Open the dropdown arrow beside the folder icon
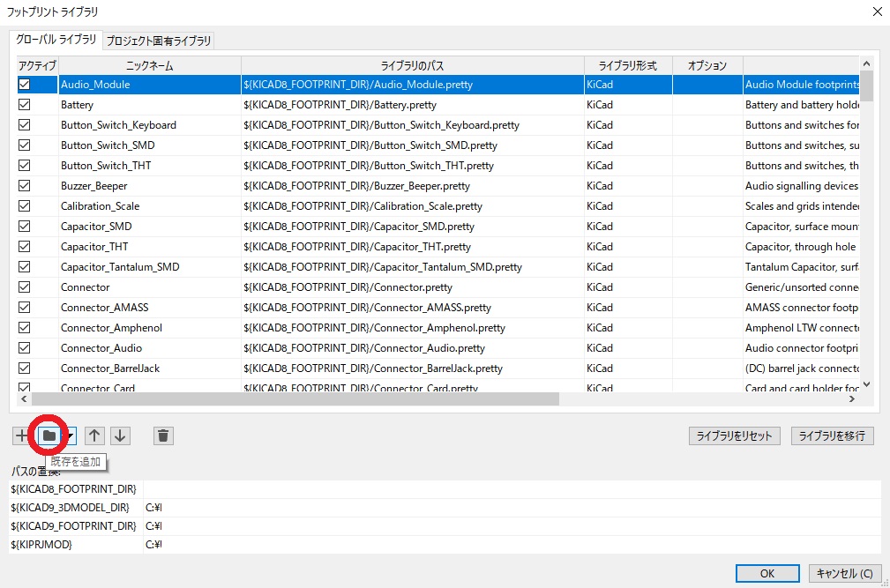 tap(70, 435)
